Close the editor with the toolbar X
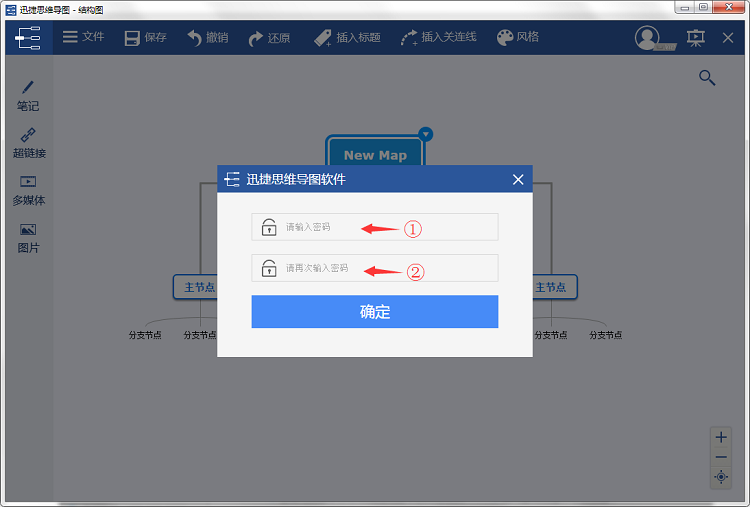The height and width of the screenshot is (507, 750). tap(728, 38)
